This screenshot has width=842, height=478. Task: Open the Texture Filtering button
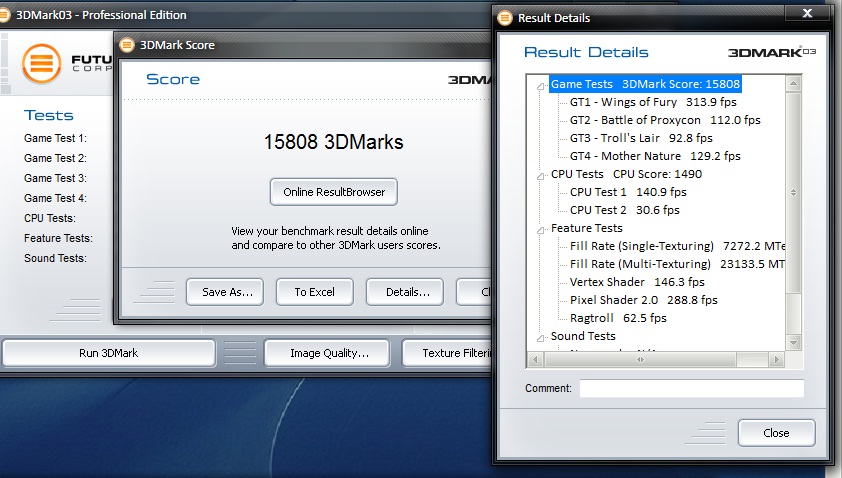pos(448,353)
